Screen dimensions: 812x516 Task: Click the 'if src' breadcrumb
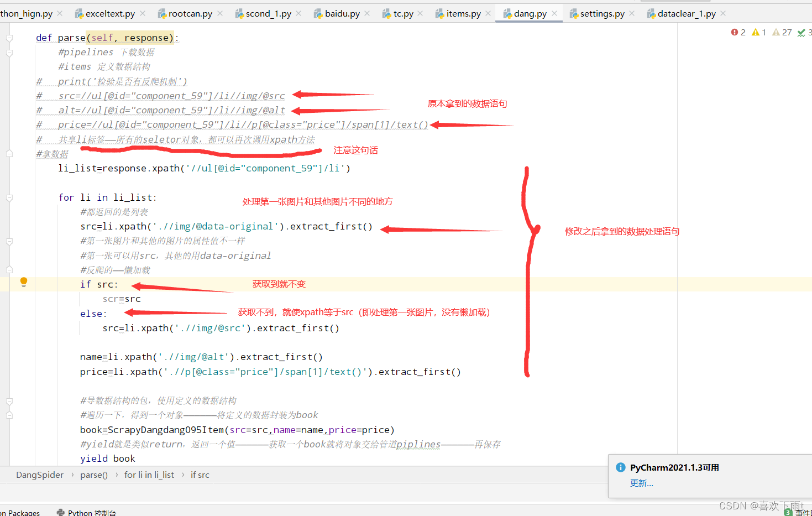[200, 475]
